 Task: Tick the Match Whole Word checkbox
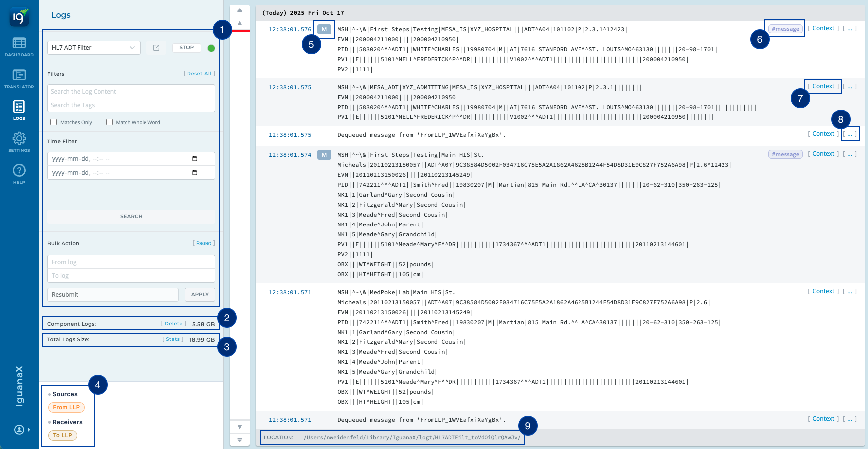coord(109,122)
